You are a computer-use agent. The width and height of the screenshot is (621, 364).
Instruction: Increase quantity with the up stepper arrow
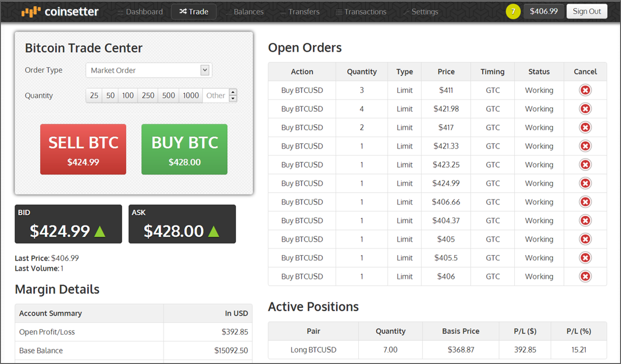[x=233, y=92]
